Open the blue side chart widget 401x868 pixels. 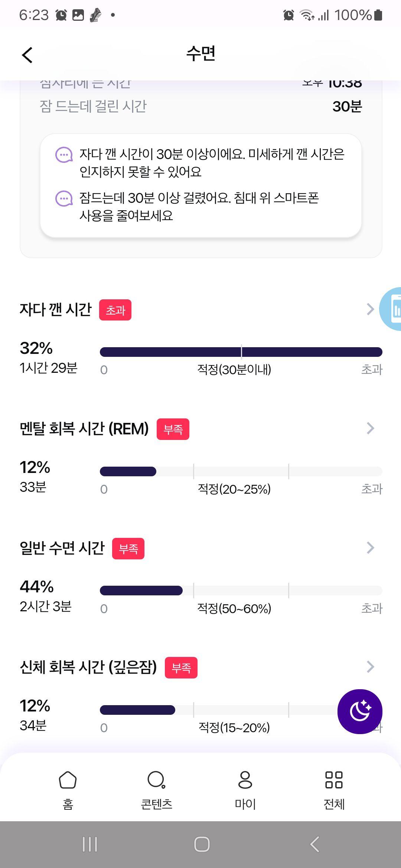391,309
